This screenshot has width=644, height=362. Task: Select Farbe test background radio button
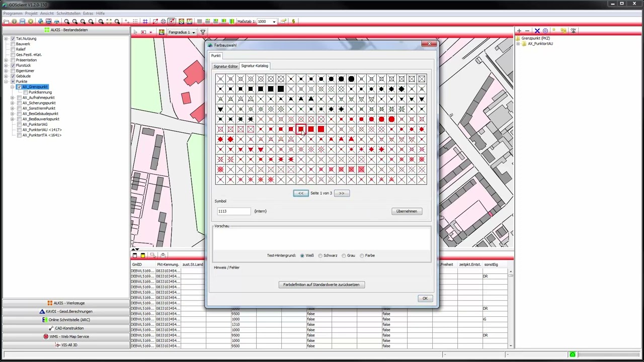pos(362,255)
